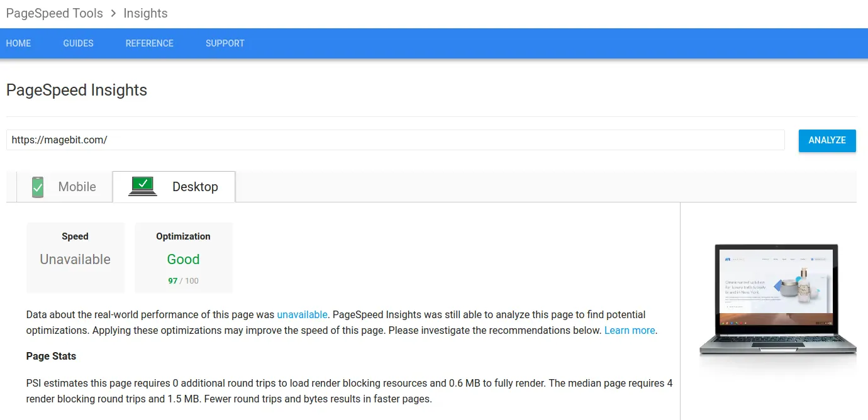Viewport: 868px width, 420px height.
Task: Open the REFERENCE menu item
Action: click(150, 43)
